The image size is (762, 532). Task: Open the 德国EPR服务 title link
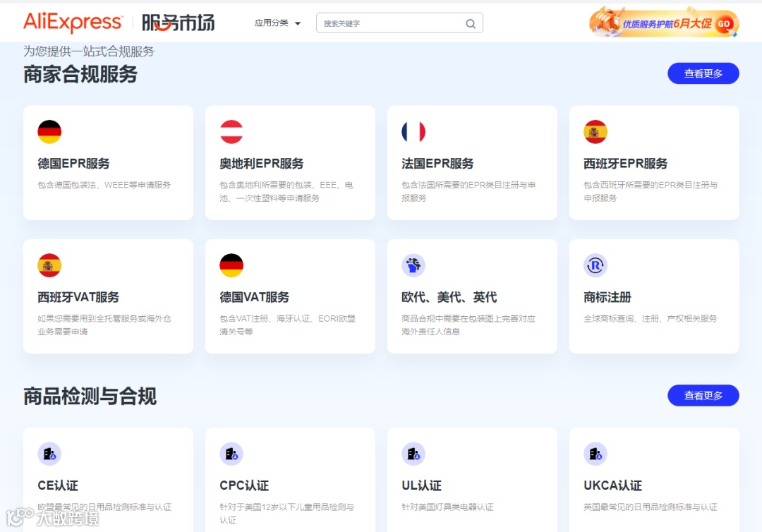(74, 164)
